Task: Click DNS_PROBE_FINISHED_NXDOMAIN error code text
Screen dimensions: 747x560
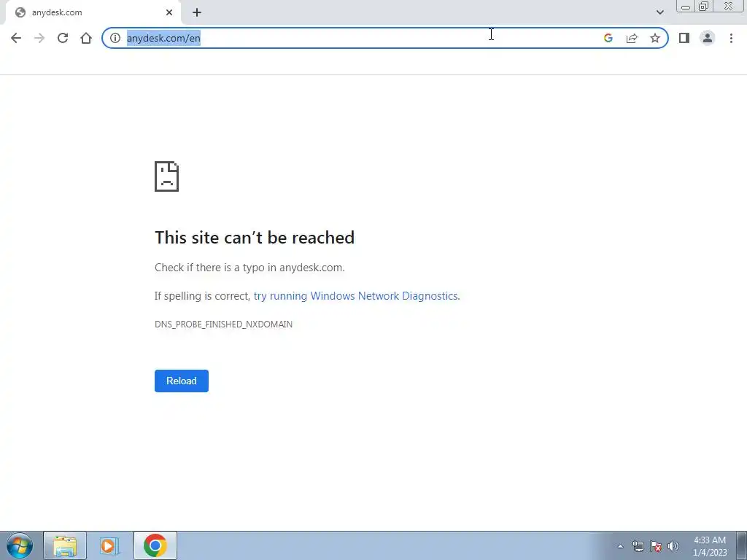Action: pos(223,324)
